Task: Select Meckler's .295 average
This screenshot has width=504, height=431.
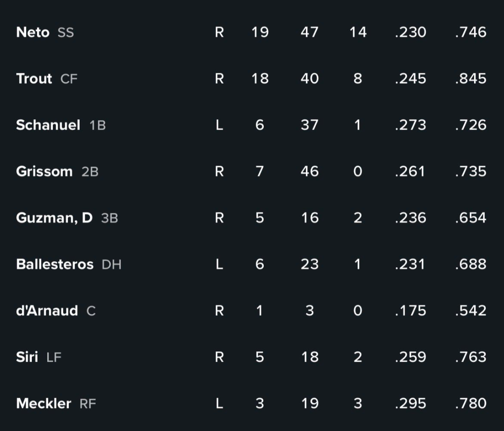Action: (410, 403)
